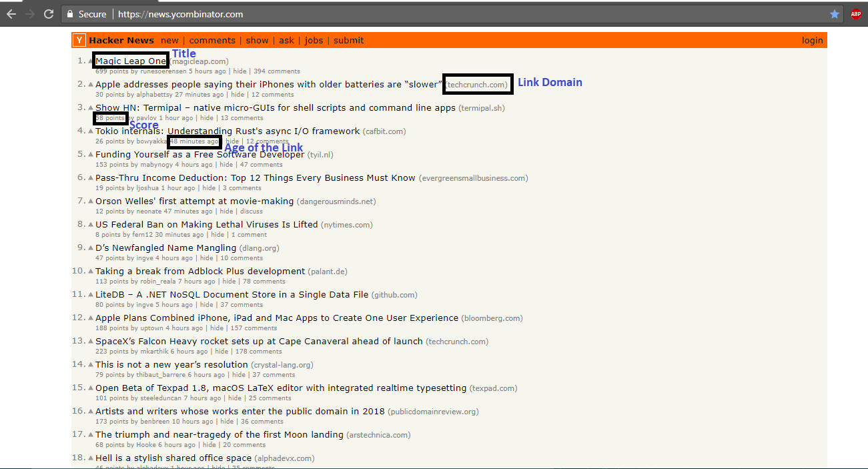Upvote the Orson Welles story

pyautogui.click(x=91, y=201)
